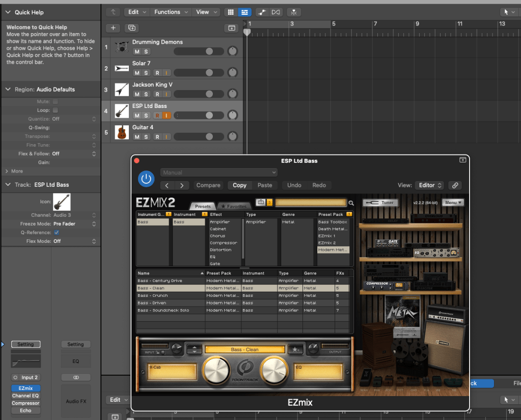Click the EZmix plugin power bypass button
Viewport: 521px width, 420px height.
pyautogui.click(x=146, y=179)
